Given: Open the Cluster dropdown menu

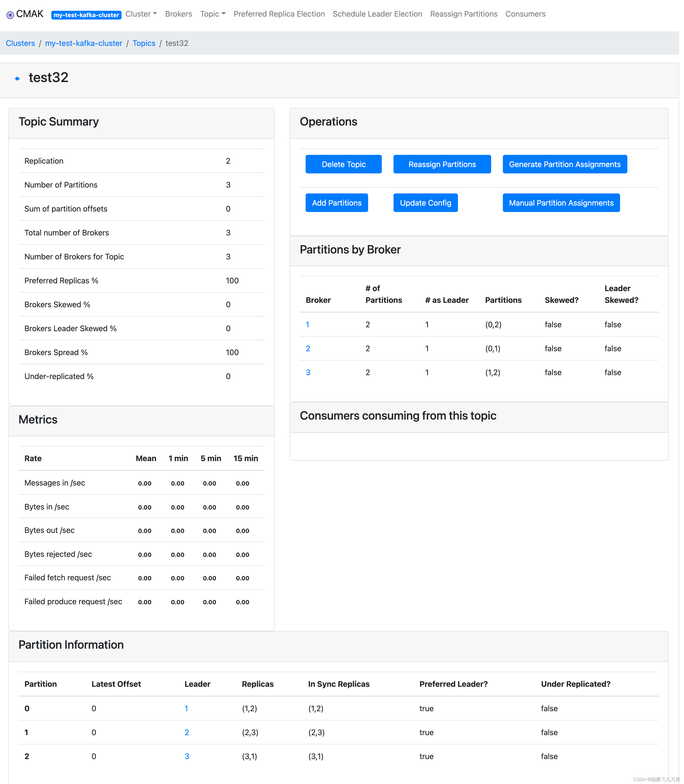Looking at the screenshot, I should pyautogui.click(x=141, y=14).
